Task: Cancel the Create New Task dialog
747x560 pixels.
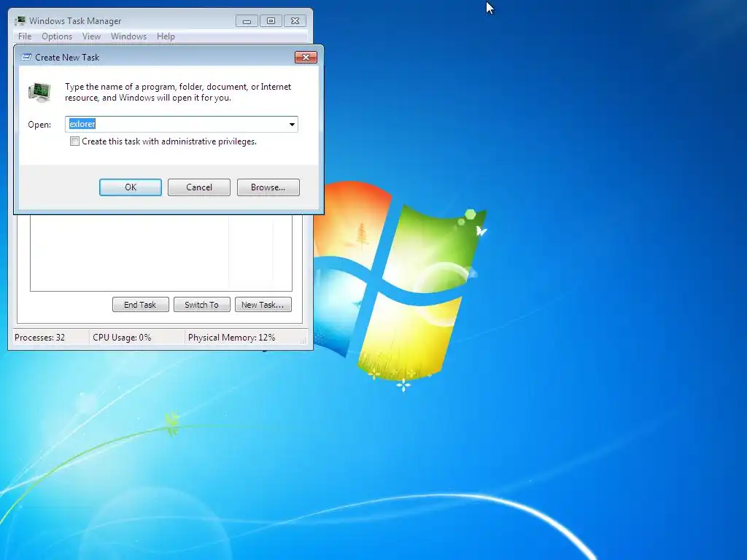Action: pyautogui.click(x=199, y=187)
